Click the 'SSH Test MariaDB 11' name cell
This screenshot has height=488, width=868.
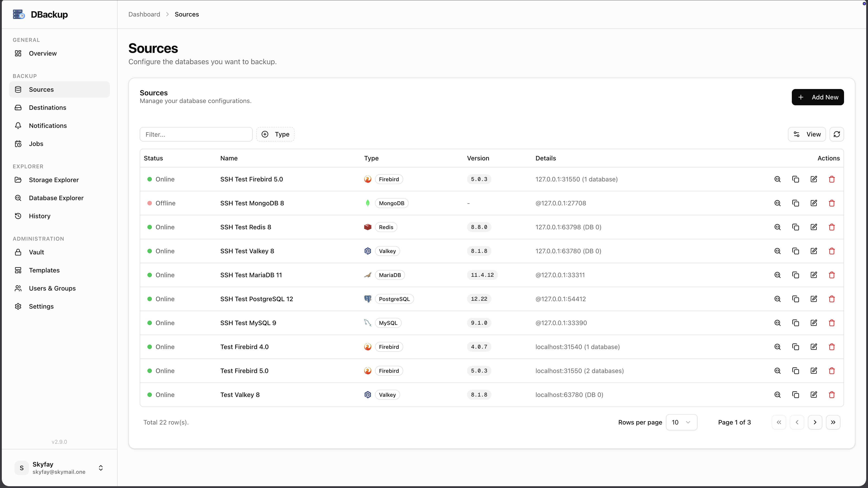pyautogui.click(x=251, y=275)
